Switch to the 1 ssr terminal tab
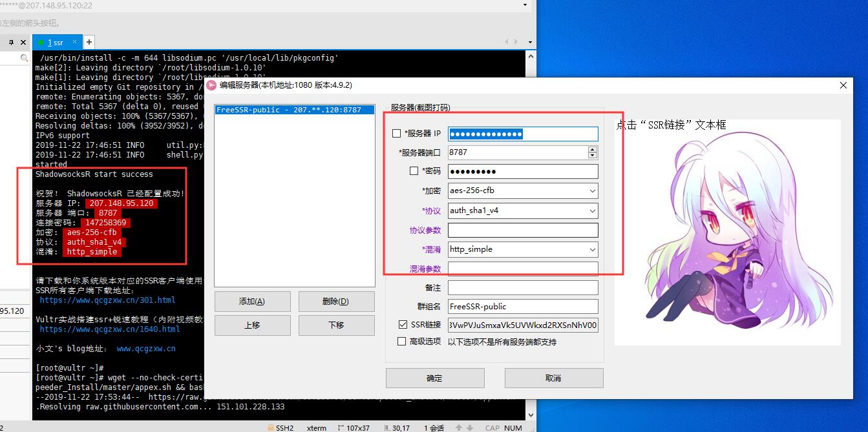868x432 pixels. [x=56, y=43]
